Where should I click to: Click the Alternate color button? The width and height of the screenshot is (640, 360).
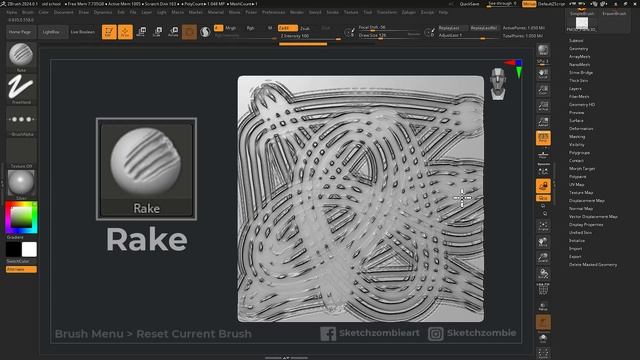coord(21,269)
